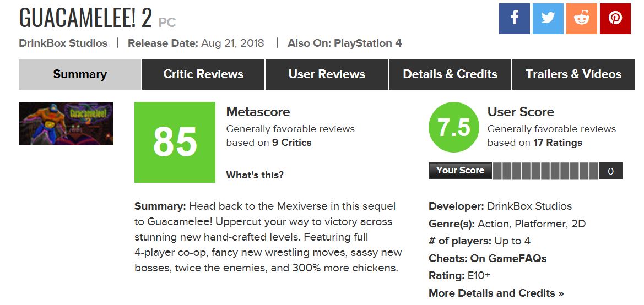644x305 pixels.
Task: Open the 9 Critics link
Action: click(x=291, y=143)
